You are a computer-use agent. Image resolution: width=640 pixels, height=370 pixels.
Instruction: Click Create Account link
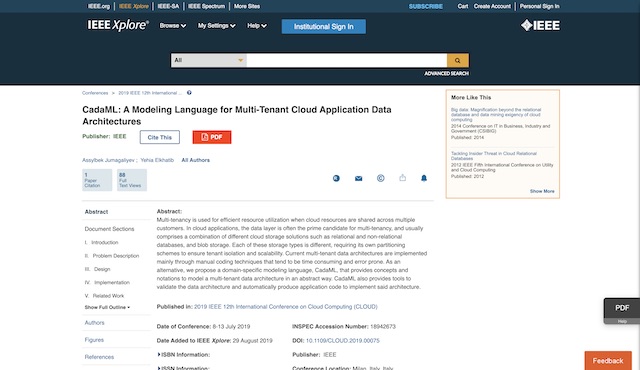coord(492,6)
